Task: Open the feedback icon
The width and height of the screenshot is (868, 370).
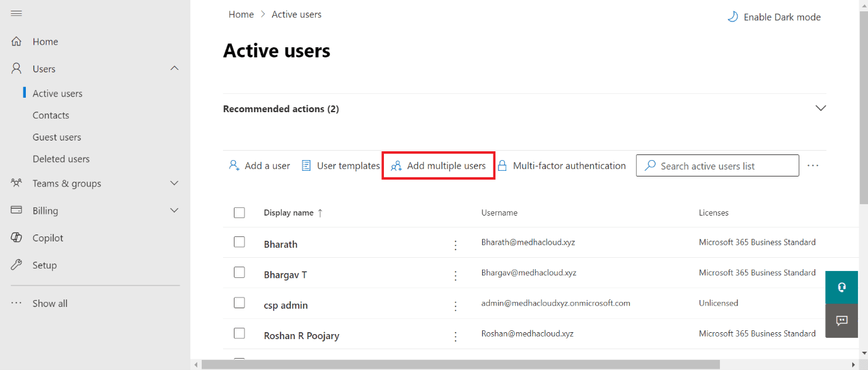Action: 842,321
